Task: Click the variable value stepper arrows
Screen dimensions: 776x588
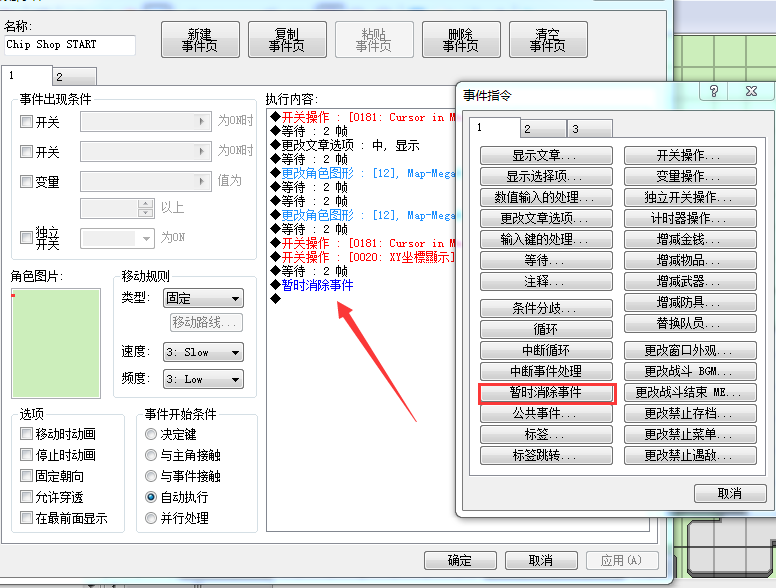Action: point(146,208)
